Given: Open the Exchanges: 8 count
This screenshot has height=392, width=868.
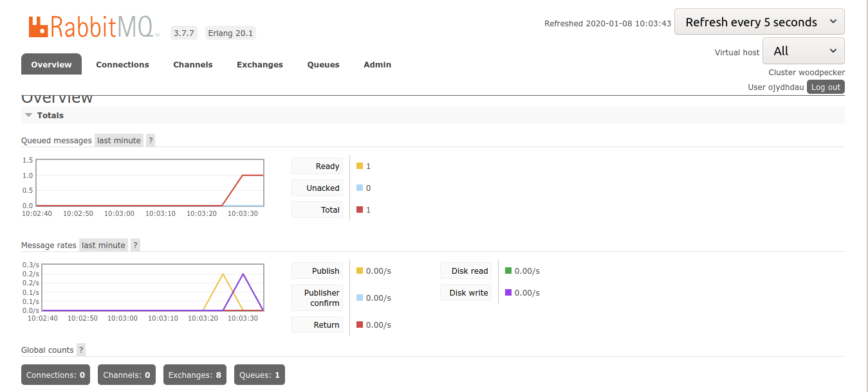Looking at the screenshot, I should click(195, 375).
